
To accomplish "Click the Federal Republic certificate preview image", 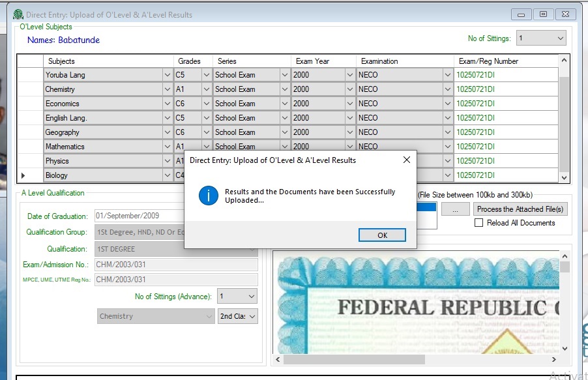I will point(417,302).
